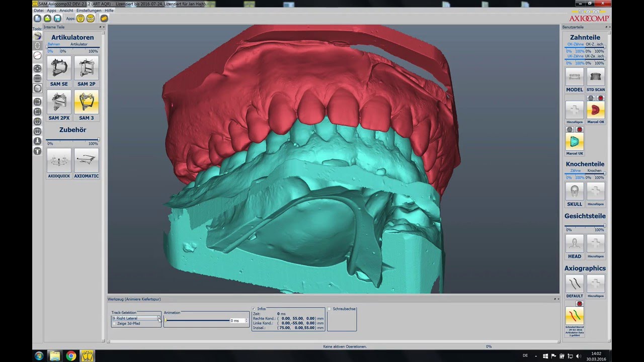644x362 pixels.
Task: Open the Hilfe menu
Action: click(109, 10)
